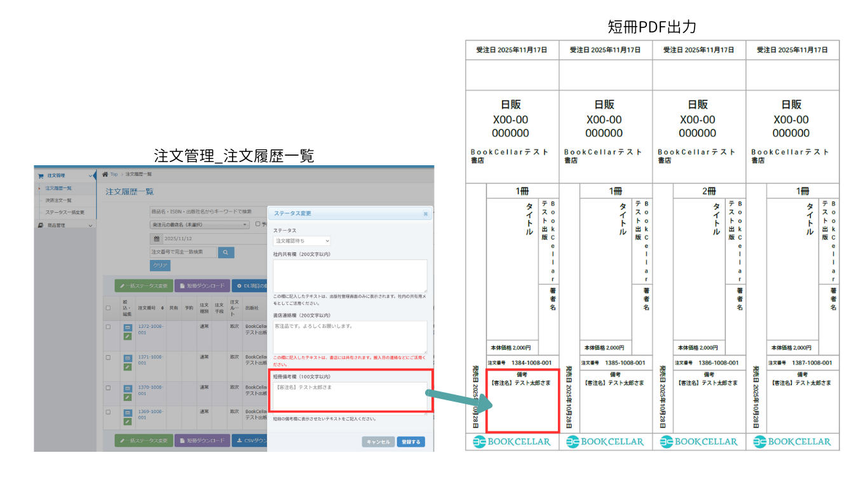Click the Top home icon in breadcrumb
868x488 pixels.
coord(105,174)
